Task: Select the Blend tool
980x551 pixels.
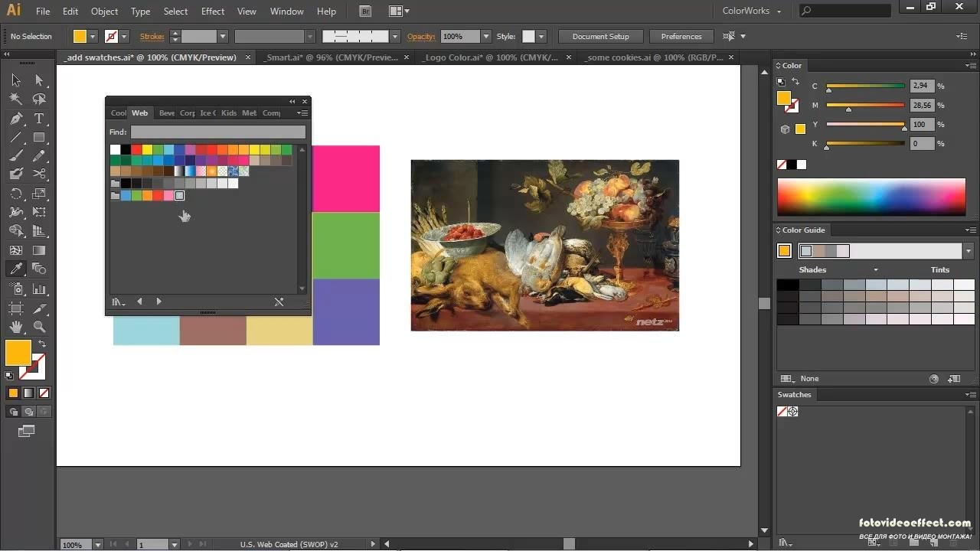Action: 39,269
